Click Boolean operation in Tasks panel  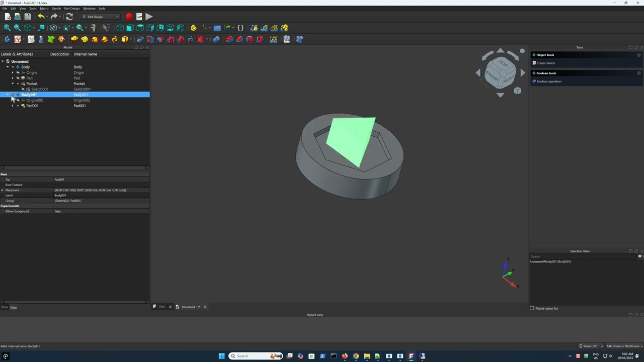(548, 81)
